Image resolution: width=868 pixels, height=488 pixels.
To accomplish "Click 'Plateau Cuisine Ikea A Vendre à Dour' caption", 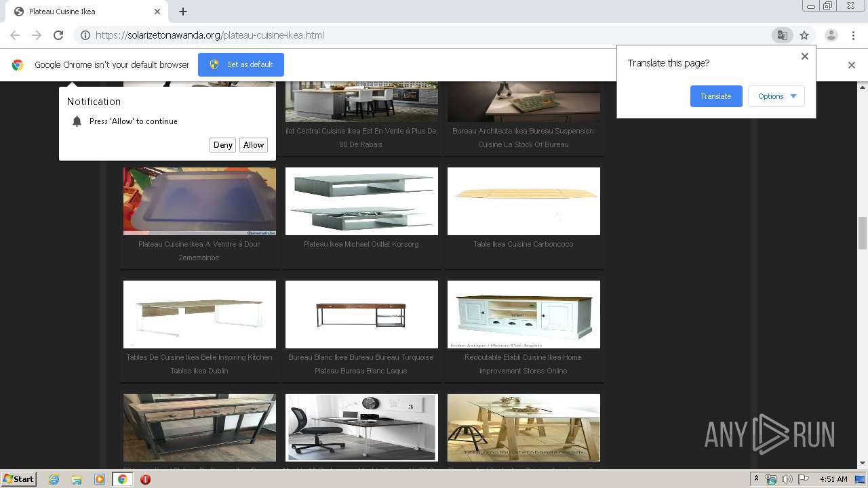I will [x=199, y=251].
